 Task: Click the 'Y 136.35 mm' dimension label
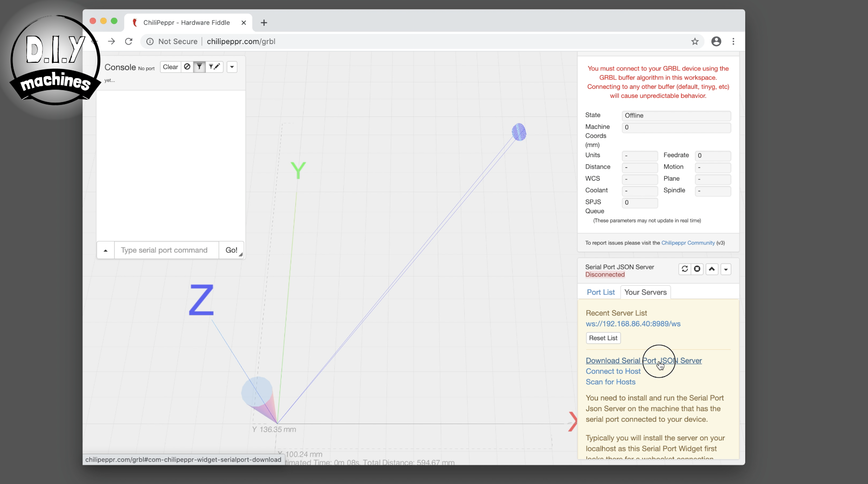(274, 429)
